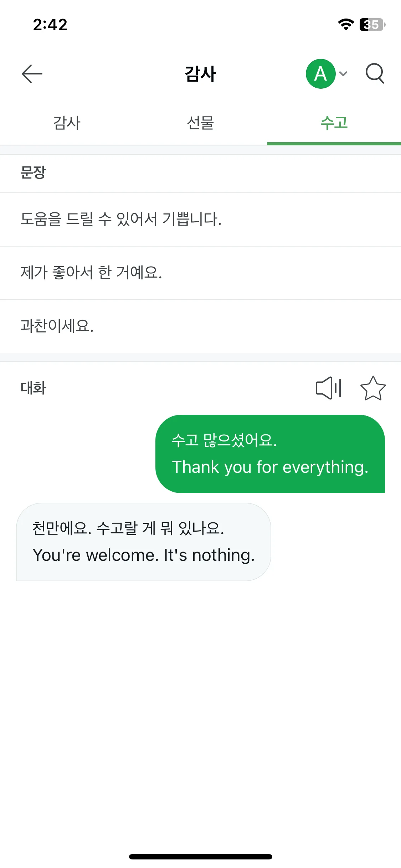Tap the Wi-Fi status icon
Screen dimensions: 401x868
(346, 25)
